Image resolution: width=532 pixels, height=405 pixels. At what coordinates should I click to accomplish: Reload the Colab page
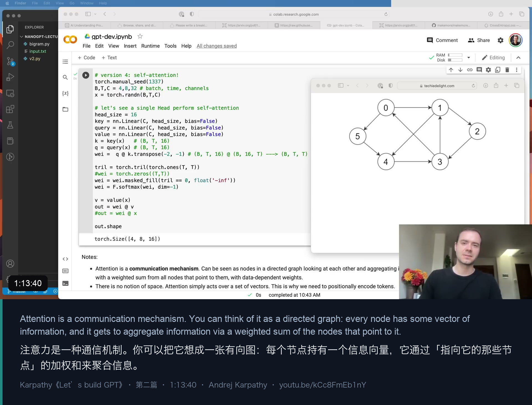tap(386, 14)
